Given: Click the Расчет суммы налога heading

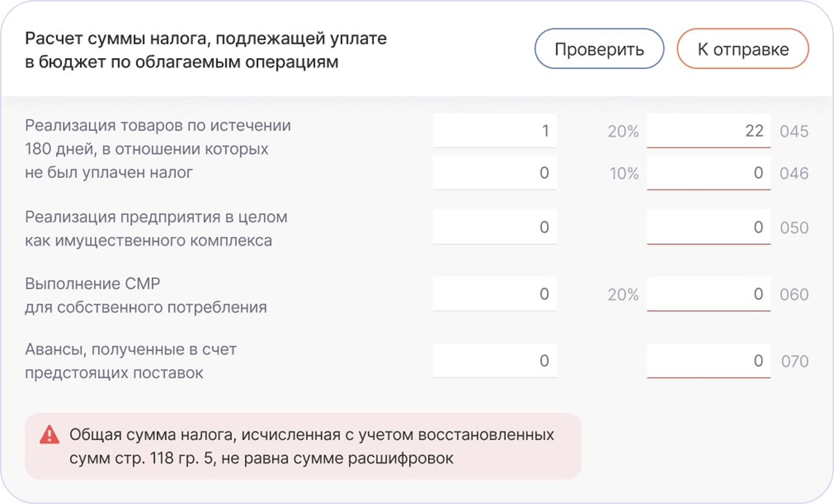Looking at the screenshot, I should click(x=206, y=50).
